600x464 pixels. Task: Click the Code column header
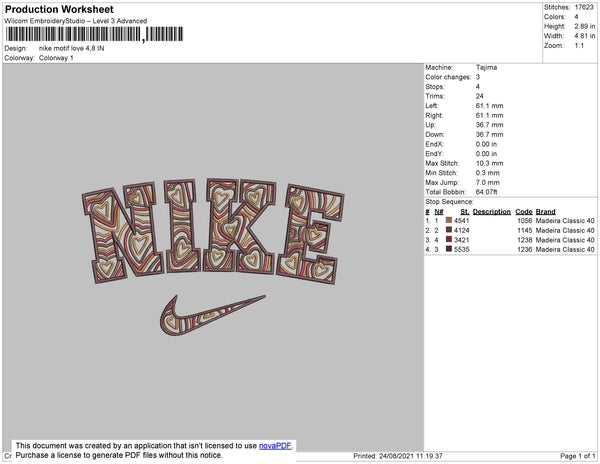[x=524, y=212]
